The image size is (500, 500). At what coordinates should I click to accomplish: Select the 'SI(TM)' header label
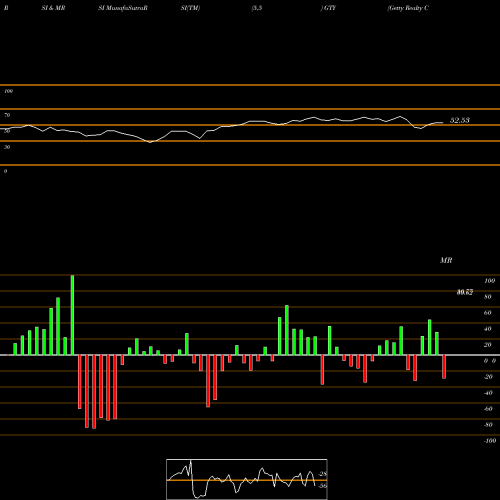point(190,8)
